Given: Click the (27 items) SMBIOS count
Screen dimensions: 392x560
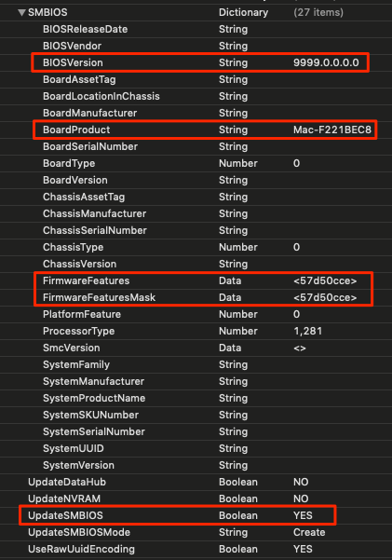Looking at the screenshot, I should click(318, 12).
